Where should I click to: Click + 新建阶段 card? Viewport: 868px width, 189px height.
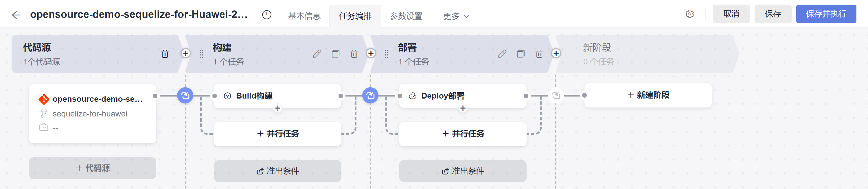point(648,95)
